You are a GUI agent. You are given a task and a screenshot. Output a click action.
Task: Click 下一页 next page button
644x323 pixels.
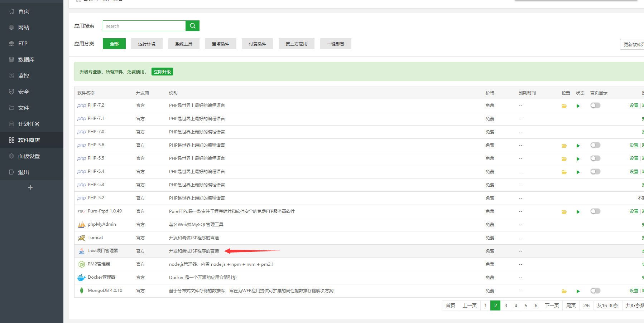click(552, 305)
